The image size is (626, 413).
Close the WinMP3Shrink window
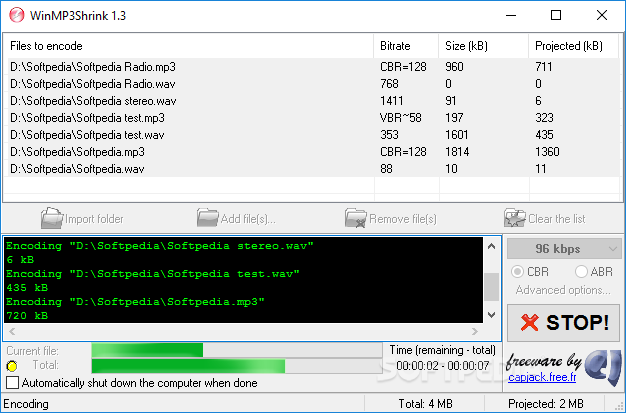click(x=602, y=16)
